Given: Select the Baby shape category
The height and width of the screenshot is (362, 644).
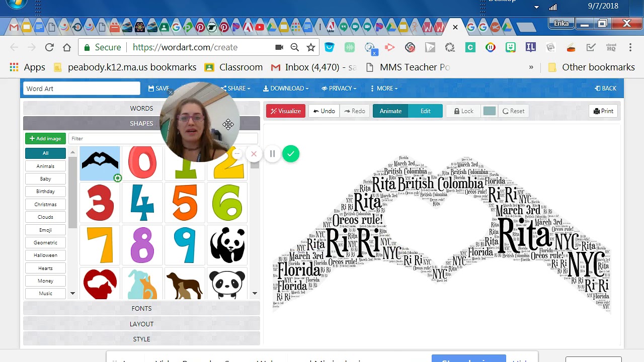Looking at the screenshot, I should pos(45,178).
